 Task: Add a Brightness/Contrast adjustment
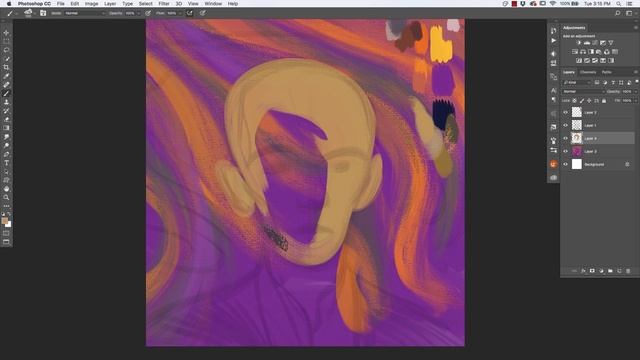579,42
